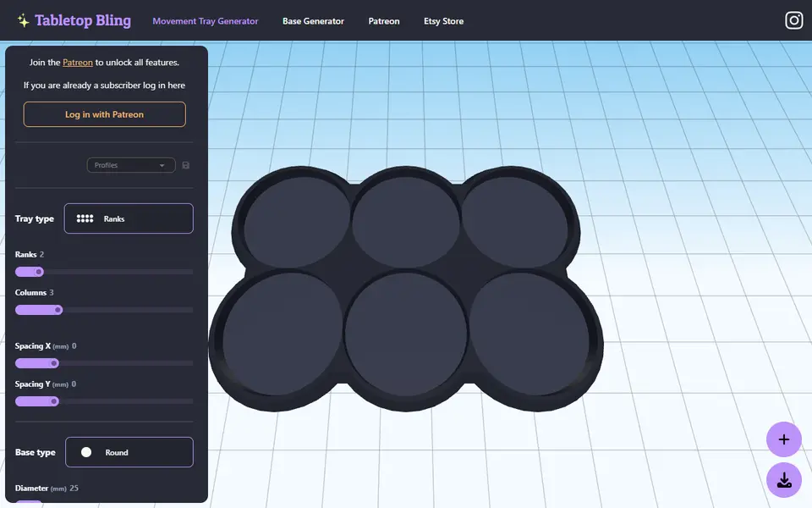Follow the underlined Patreon link

(78, 62)
